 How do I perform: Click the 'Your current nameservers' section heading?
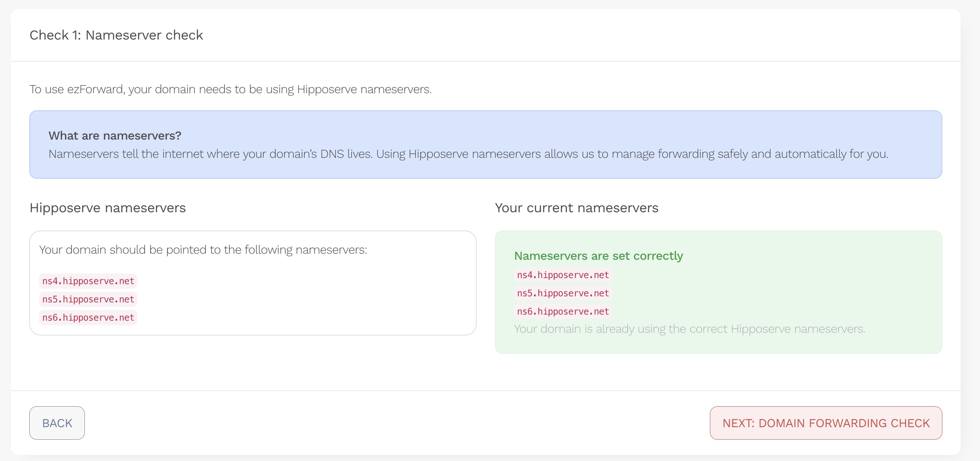coord(576,208)
